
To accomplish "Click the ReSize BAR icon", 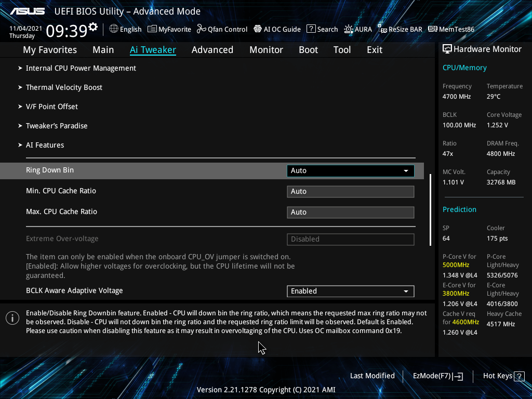I will 382,29.
